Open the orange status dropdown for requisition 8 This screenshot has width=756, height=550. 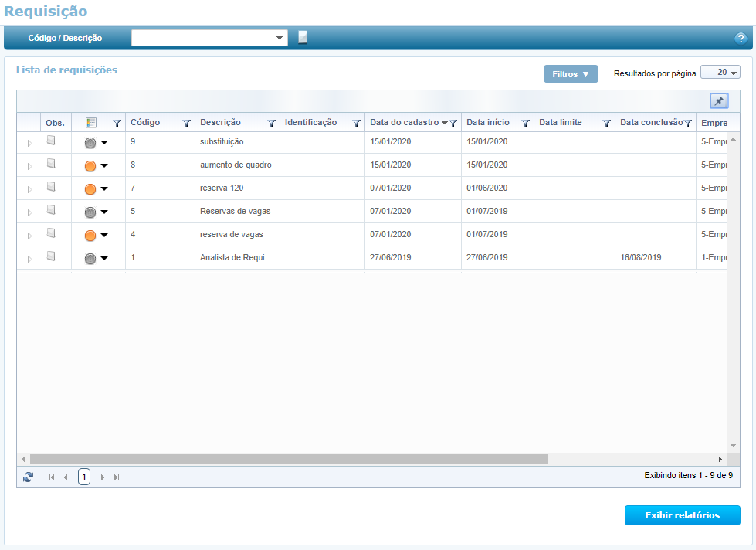[x=104, y=165]
